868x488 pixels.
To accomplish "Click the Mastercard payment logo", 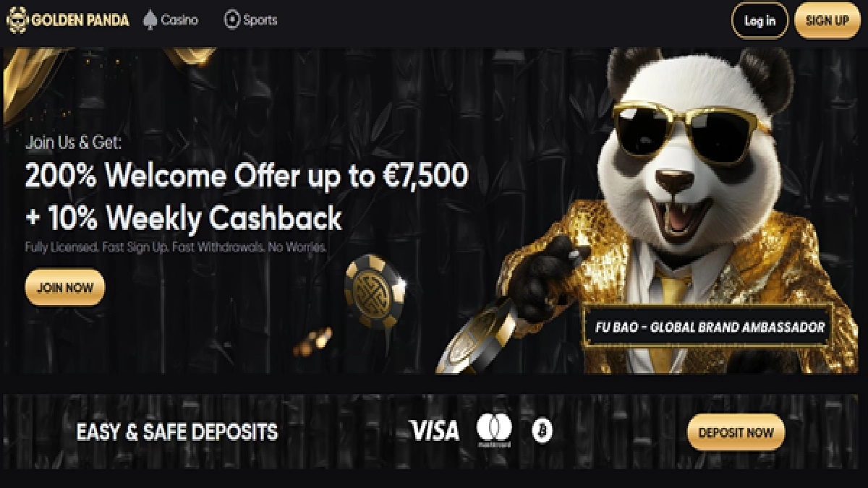I will coord(494,431).
